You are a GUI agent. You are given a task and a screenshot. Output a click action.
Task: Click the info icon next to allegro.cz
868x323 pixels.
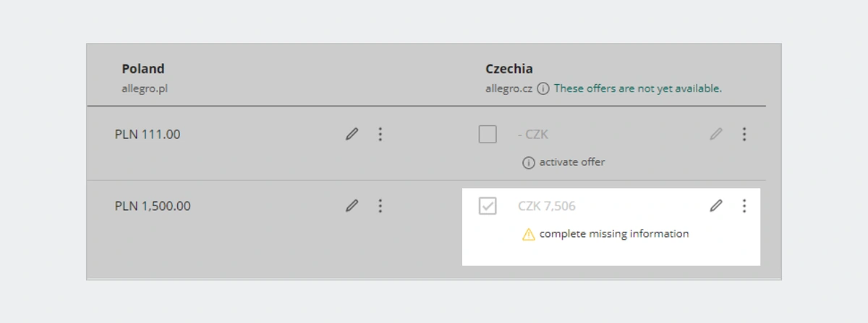[x=543, y=89]
